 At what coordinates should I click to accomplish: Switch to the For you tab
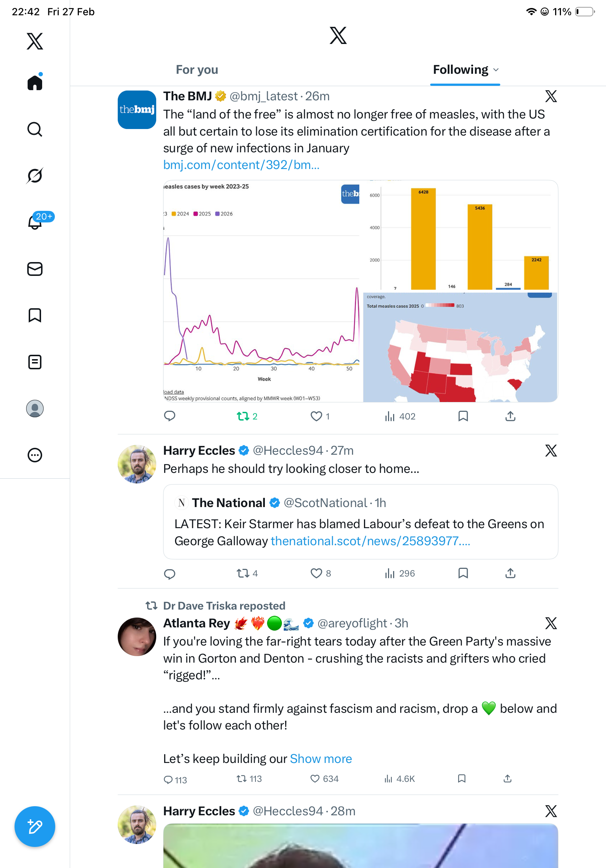point(197,70)
